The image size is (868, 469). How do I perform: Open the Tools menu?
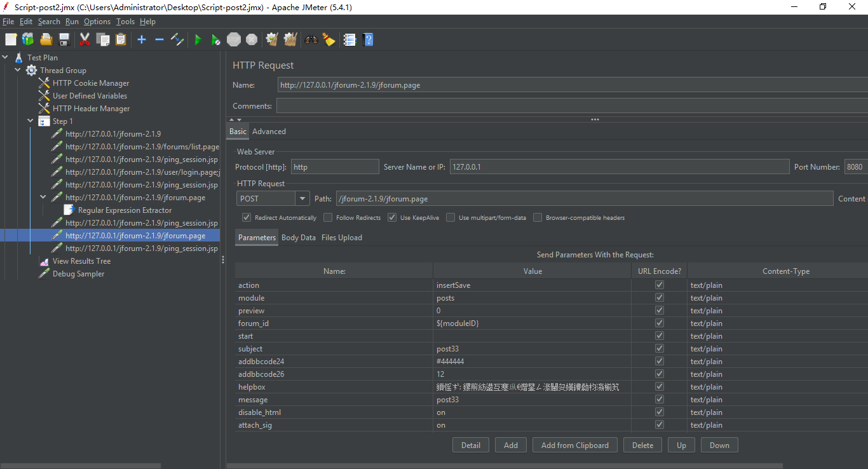pos(125,22)
